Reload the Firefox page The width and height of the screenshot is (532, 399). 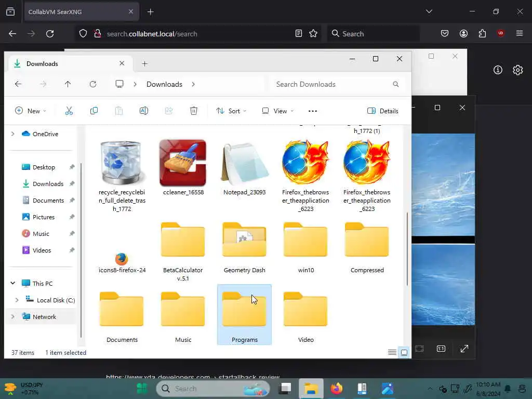pos(50,34)
